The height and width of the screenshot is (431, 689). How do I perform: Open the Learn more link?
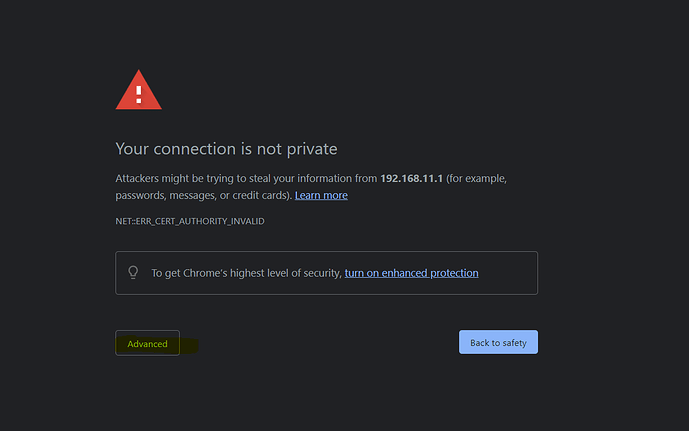[321, 195]
